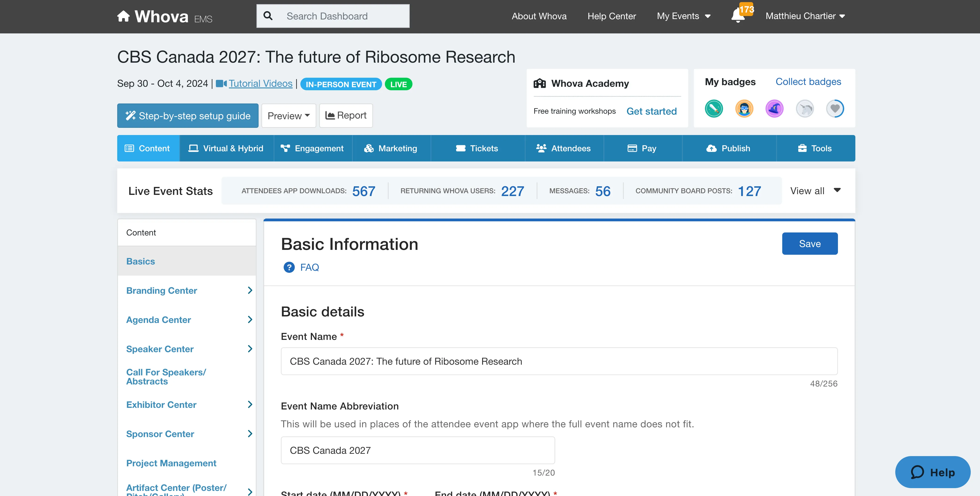Image resolution: width=980 pixels, height=496 pixels.
Task: Save the Basic Information
Action: (x=810, y=243)
